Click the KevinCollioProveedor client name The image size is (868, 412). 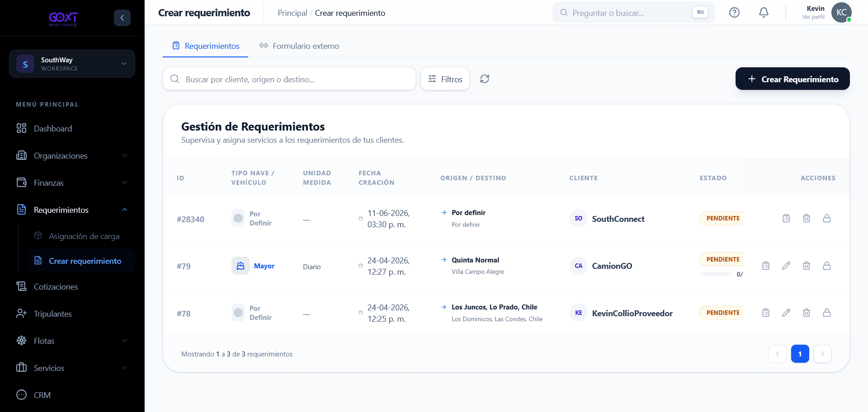632,314
